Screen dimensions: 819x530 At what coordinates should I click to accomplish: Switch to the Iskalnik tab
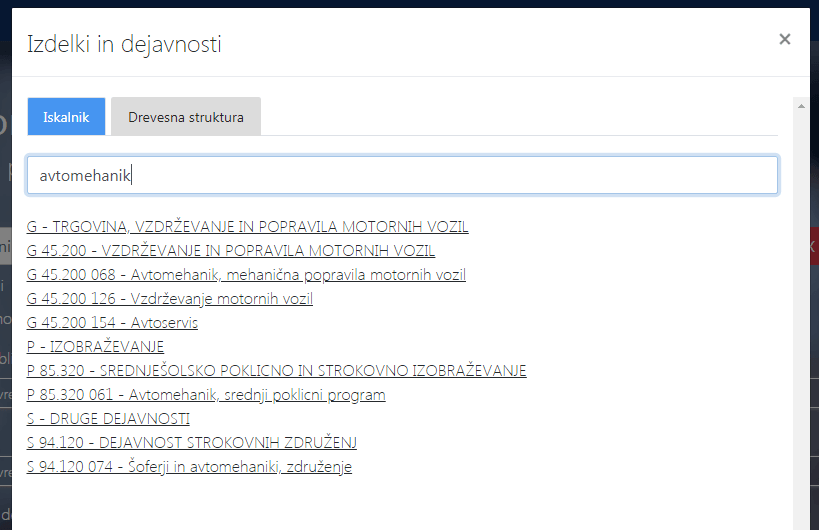click(66, 117)
